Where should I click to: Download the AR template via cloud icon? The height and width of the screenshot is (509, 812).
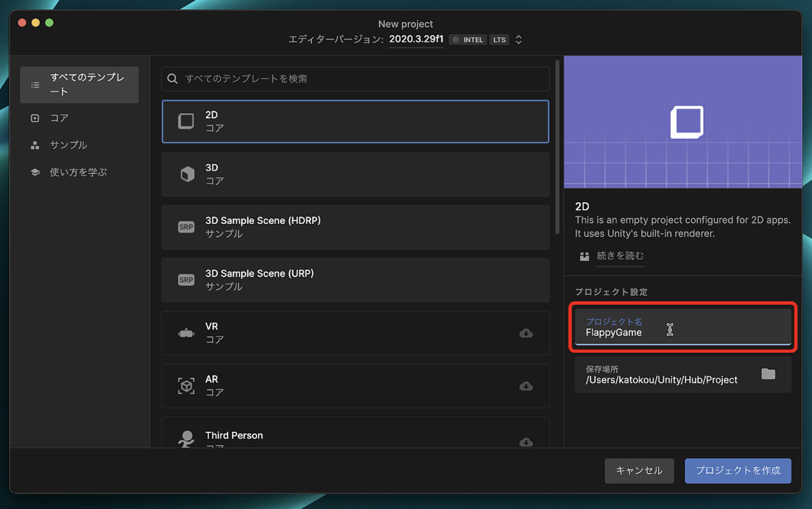tap(526, 386)
